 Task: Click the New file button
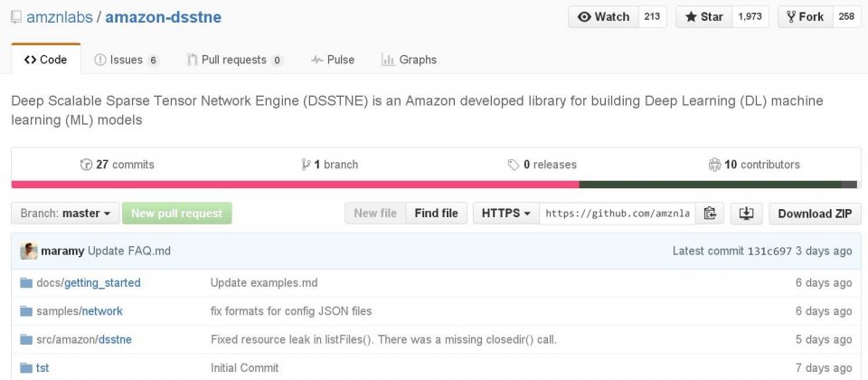click(375, 214)
